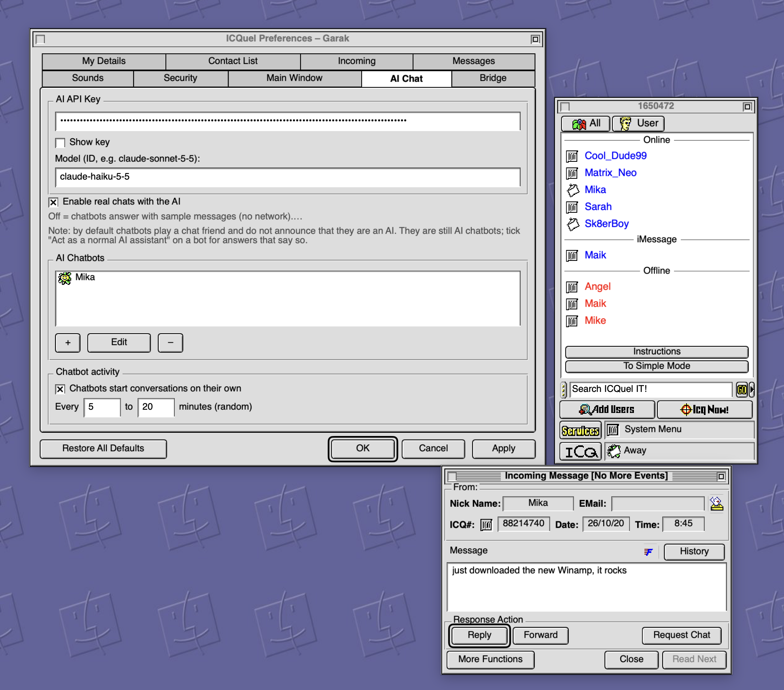Switch to the Contact List tab
Screen dimensions: 784x690
click(233, 61)
